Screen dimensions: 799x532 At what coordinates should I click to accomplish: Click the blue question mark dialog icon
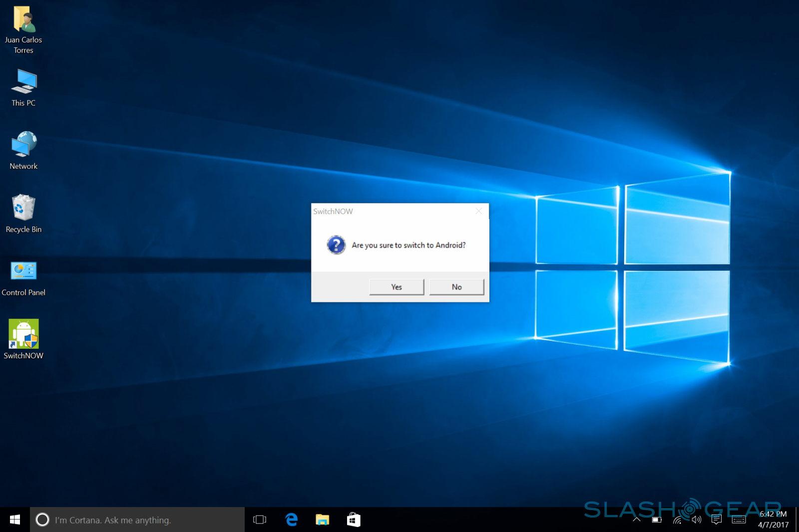(336, 245)
